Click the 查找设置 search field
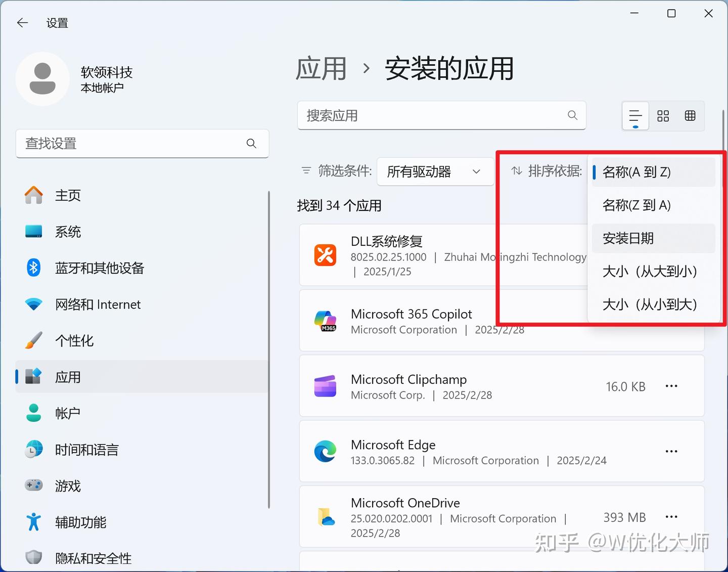Image resolution: width=728 pixels, height=572 pixels. point(142,144)
